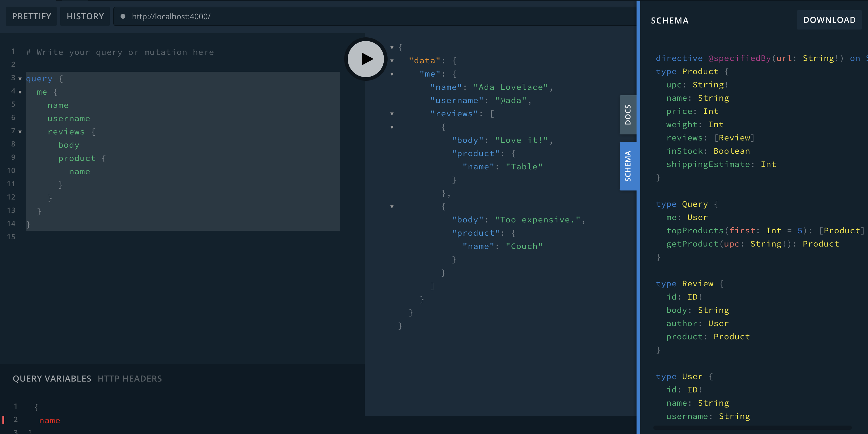Collapse the query block fold arrow at line 3
Image resolution: width=868 pixels, height=434 pixels.
pos(20,79)
